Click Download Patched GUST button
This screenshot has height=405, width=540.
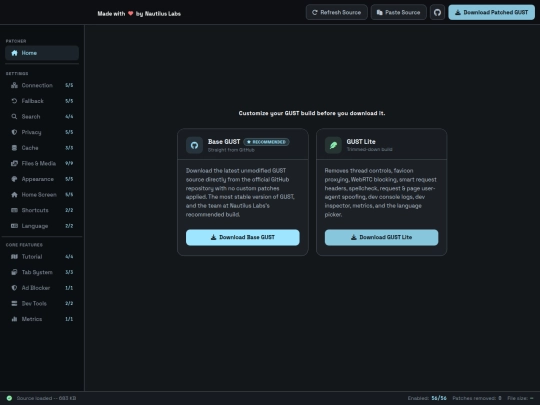491,12
